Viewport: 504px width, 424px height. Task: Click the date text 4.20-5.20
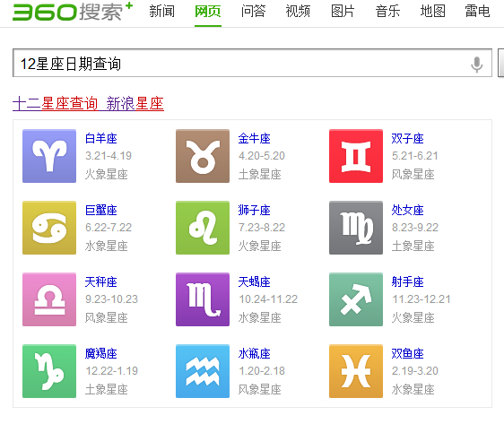[262, 156]
